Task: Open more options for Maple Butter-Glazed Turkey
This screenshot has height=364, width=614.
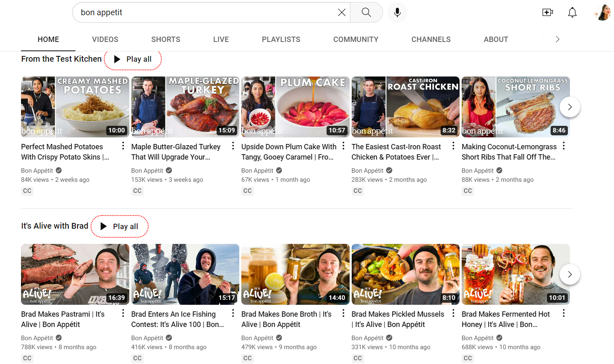Action: pyautogui.click(x=233, y=146)
